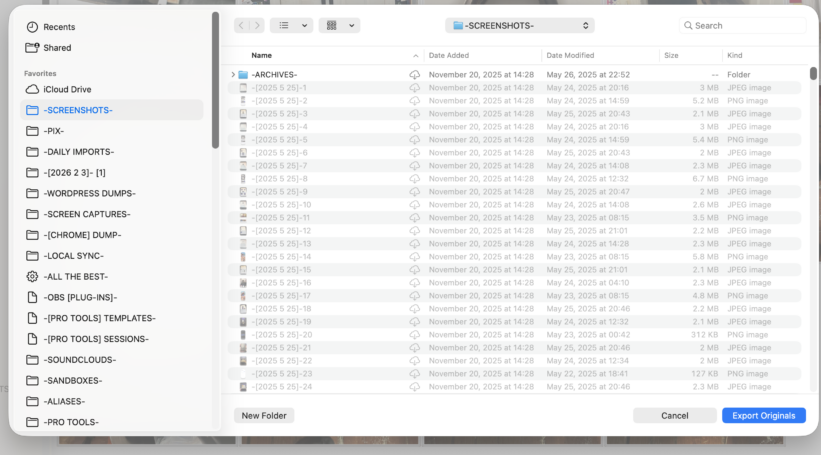
Task: Open the list view options menu
Action: click(292, 26)
